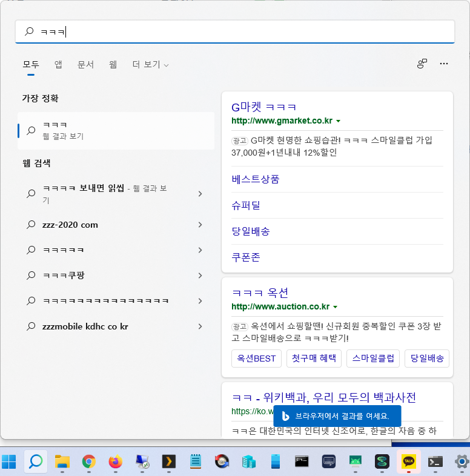Viewport: 470px width, 476px height.
Task: Open Plex icon in taskbar
Action: coord(169,461)
